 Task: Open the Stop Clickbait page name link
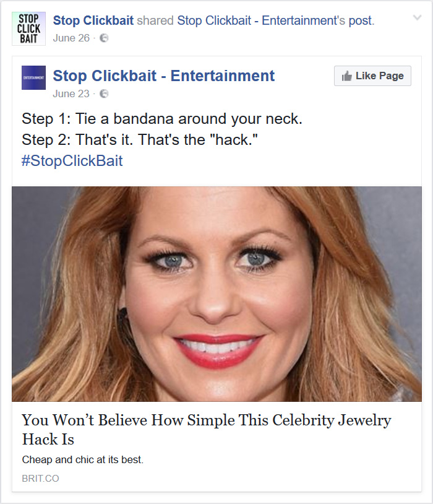[x=93, y=20]
